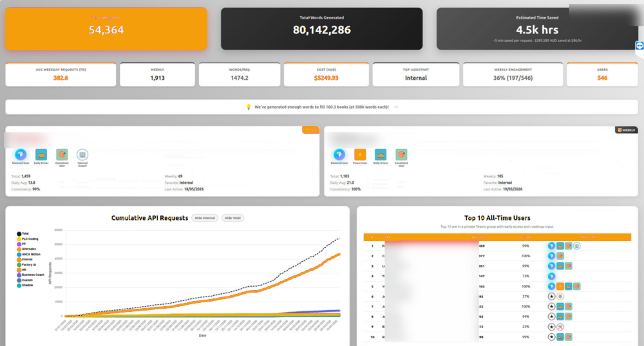Image resolution: width=644 pixels, height=346 pixels.
Task: Toggle the PLC Coding series in chart legend
Action: [x=28, y=239]
